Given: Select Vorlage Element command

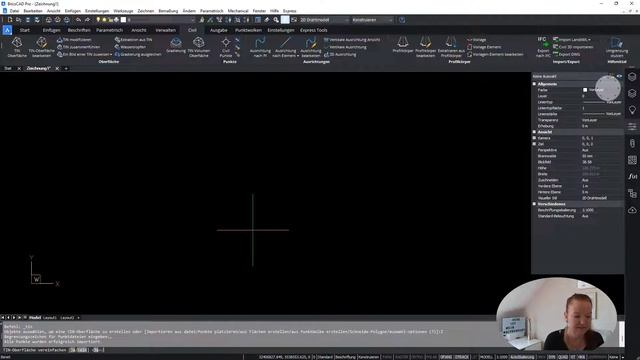Looking at the screenshot, I should (484, 47).
